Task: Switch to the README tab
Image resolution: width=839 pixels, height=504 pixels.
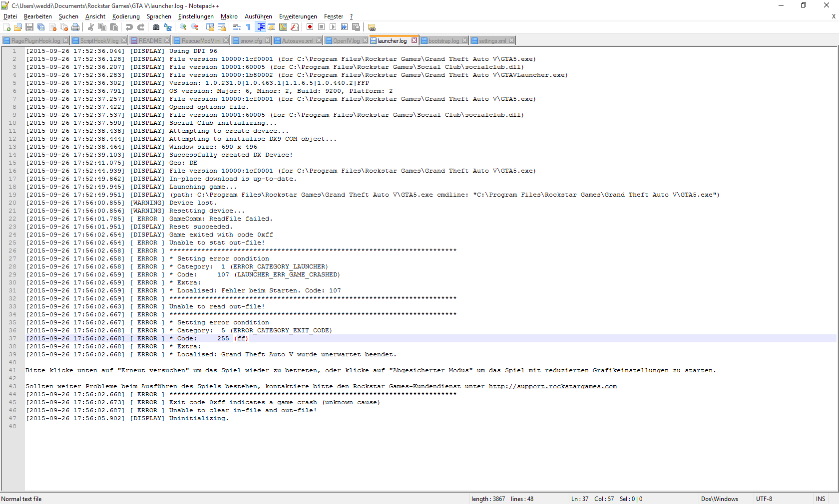Action: pos(150,40)
